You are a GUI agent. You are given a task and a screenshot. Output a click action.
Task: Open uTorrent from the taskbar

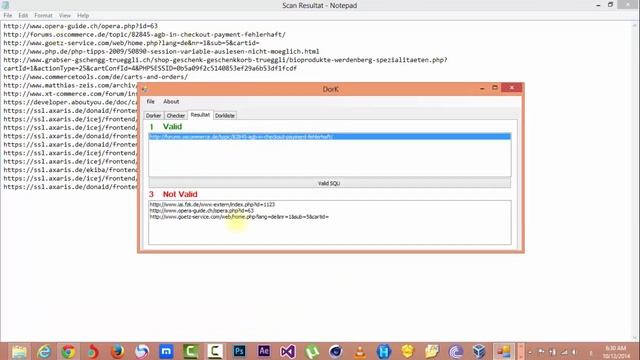(312, 351)
